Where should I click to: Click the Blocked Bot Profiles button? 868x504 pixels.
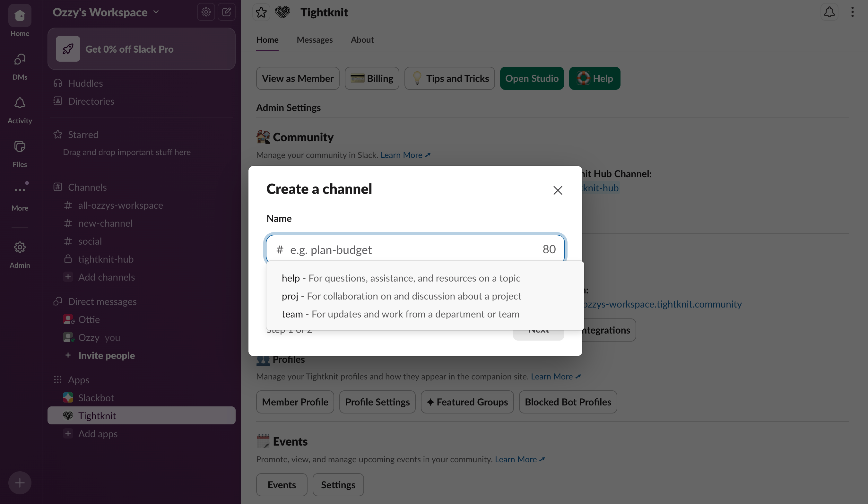coord(568,402)
